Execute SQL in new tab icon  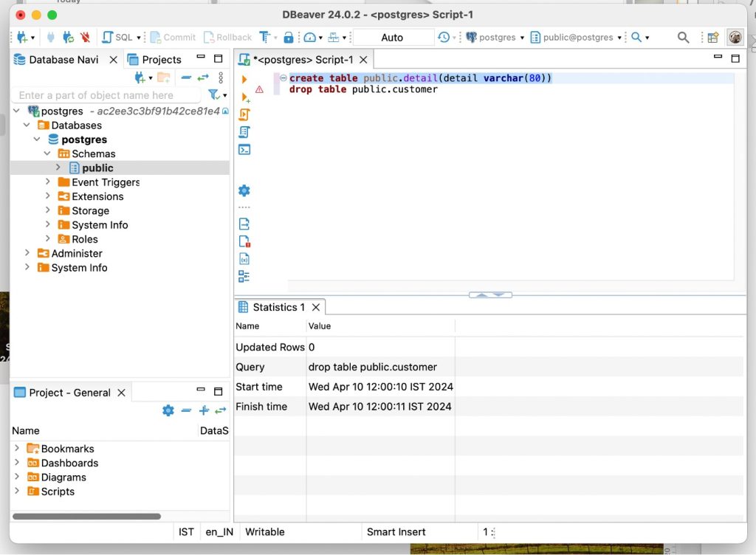click(245, 97)
